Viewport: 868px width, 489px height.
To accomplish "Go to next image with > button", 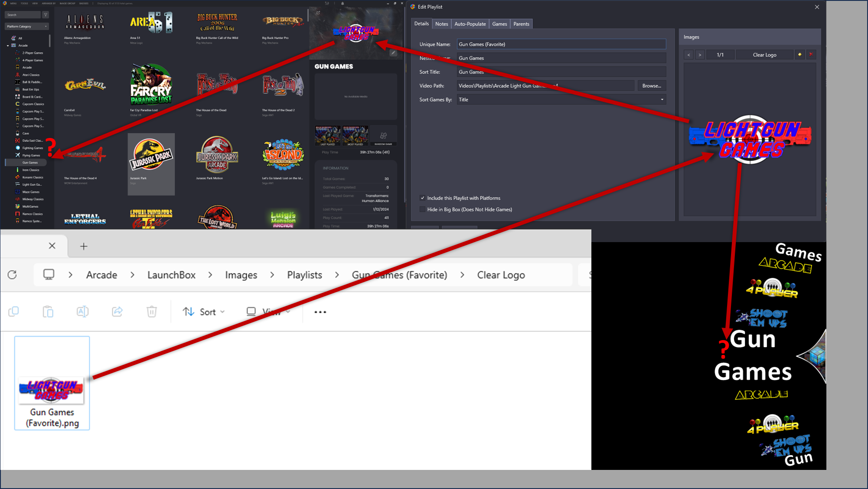I will [700, 55].
